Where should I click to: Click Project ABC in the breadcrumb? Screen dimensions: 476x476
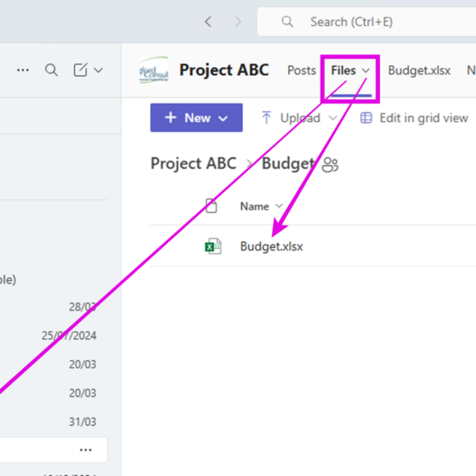pos(194,164)
